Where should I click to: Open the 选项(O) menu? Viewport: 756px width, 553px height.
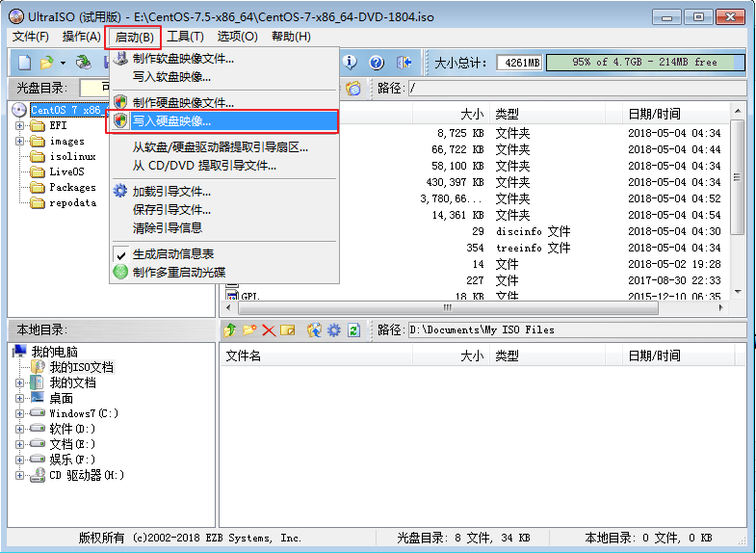click(237, 37)
